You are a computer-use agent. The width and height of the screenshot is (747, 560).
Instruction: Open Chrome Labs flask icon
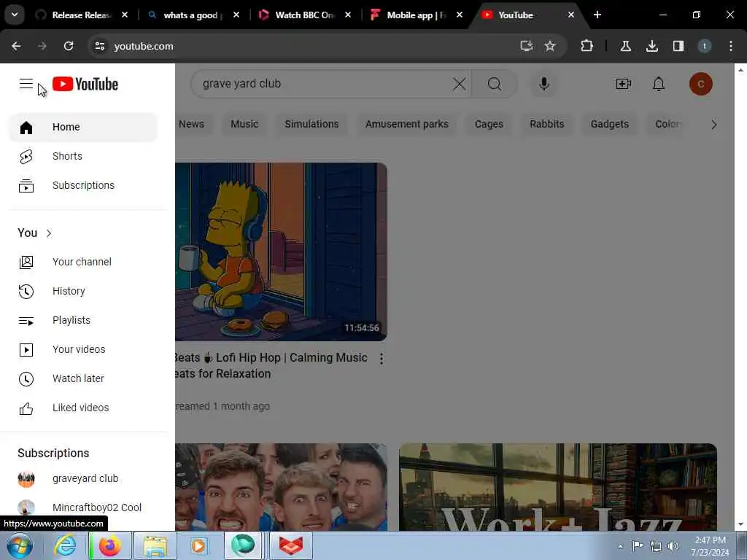(625, 46)
